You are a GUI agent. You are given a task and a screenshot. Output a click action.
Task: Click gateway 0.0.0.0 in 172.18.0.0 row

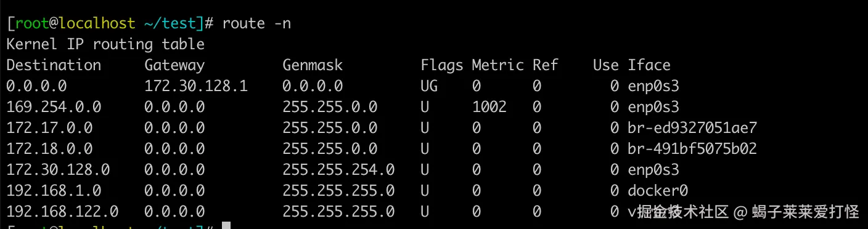tap(174, 148)
